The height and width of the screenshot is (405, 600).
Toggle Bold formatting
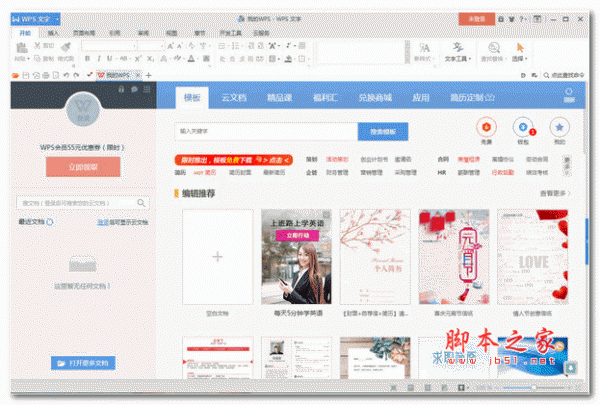click(87, 59)
